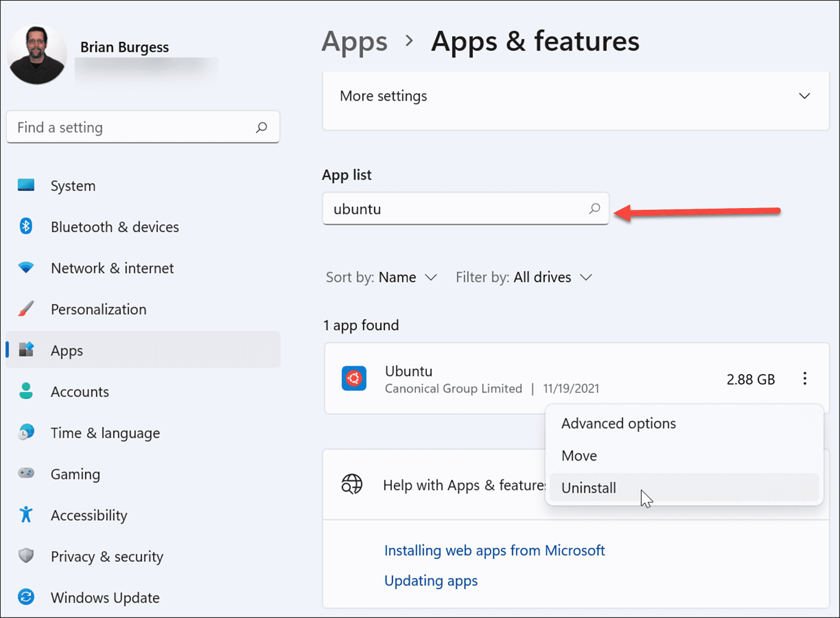This screenshot has width=840, height=618.
Task: Click Brian Burgess profile picture
Action: tap(37, 55)
